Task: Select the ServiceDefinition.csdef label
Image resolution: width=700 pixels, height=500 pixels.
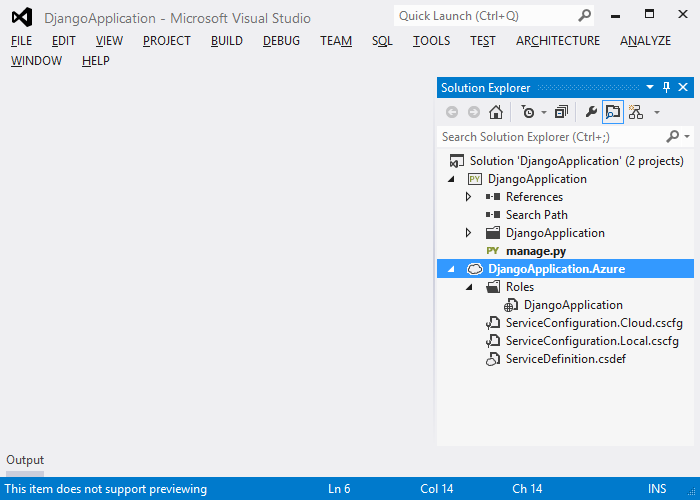Action: coord(566,359)
